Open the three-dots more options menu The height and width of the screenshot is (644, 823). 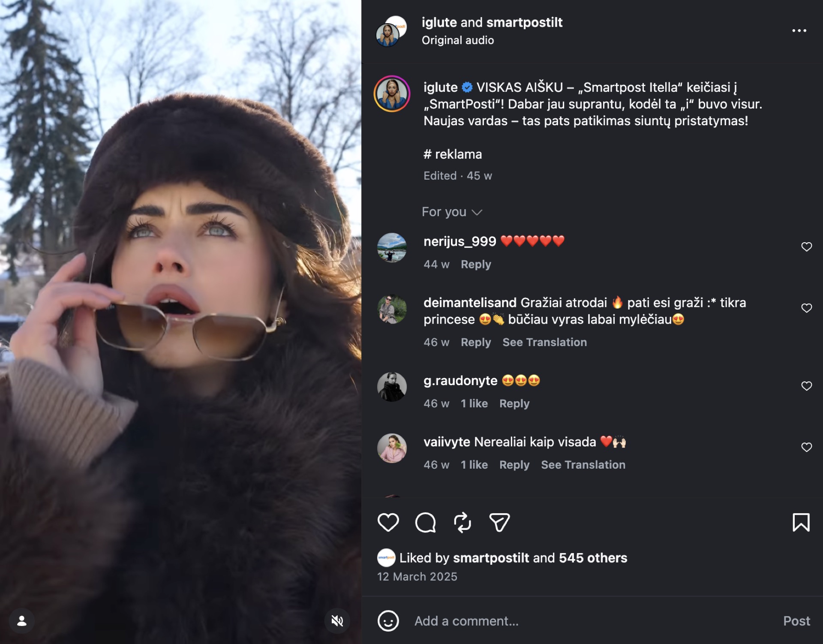[x=799, y=30]
